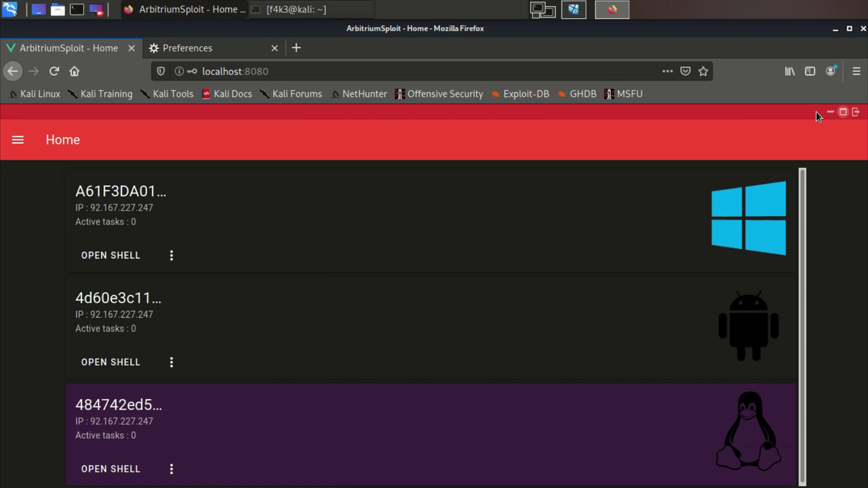This screenshot has width=868, height=488.
Task: Open the Exploit-DB bookmark
Action: tap(526, 94)
